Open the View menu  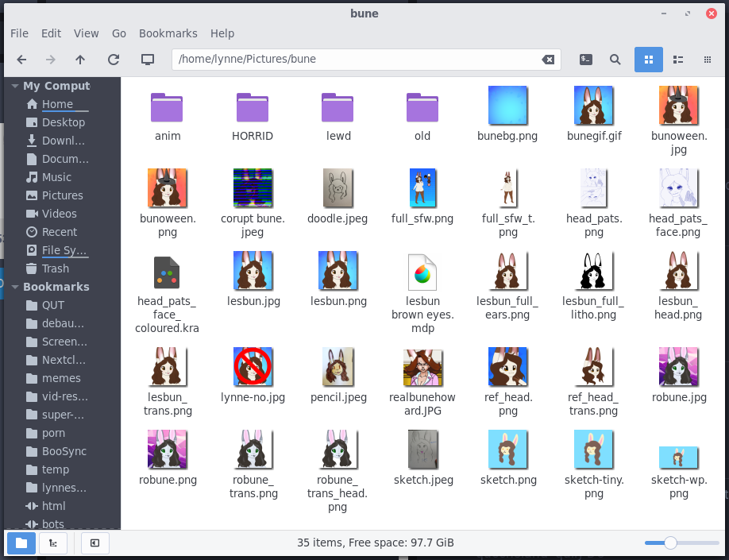(86, 33)
